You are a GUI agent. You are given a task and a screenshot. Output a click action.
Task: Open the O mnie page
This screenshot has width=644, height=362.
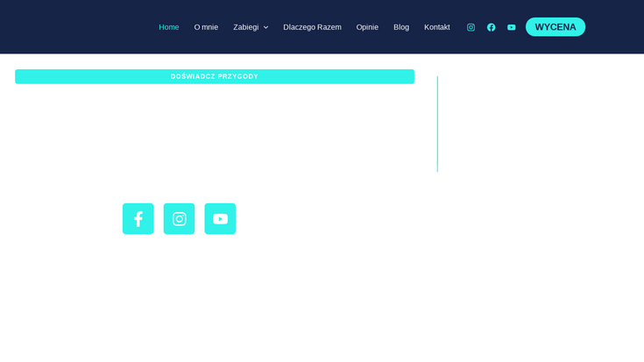pyautogui.click(x=206, y=27)
